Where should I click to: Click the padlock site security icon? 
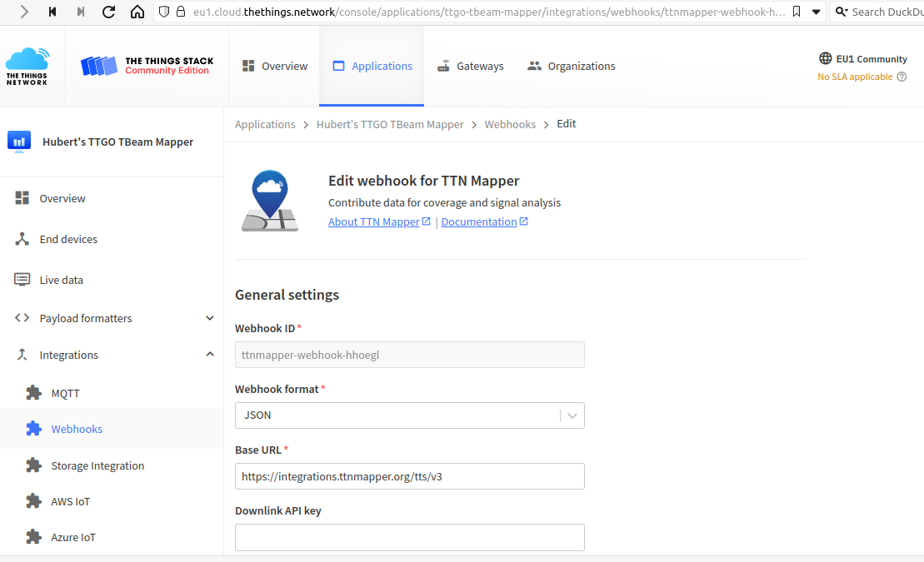pyautogui.click(x=181, y=12)
